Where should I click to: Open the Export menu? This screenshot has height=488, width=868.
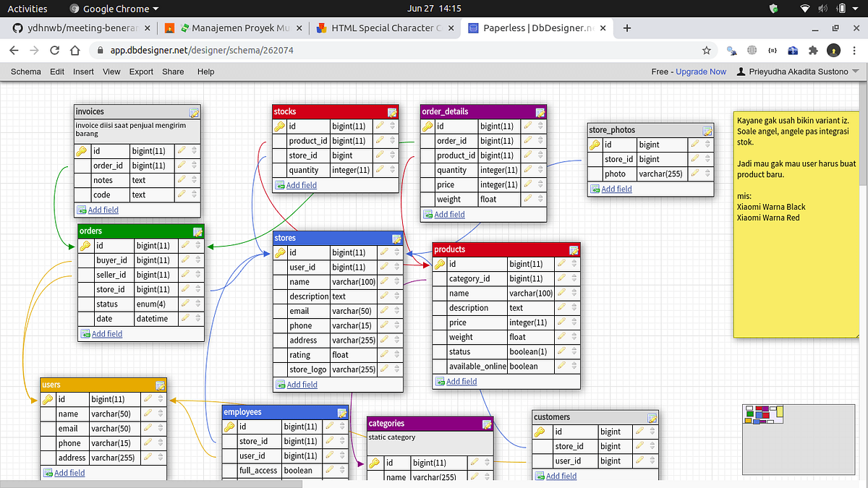tap(141, 72)
